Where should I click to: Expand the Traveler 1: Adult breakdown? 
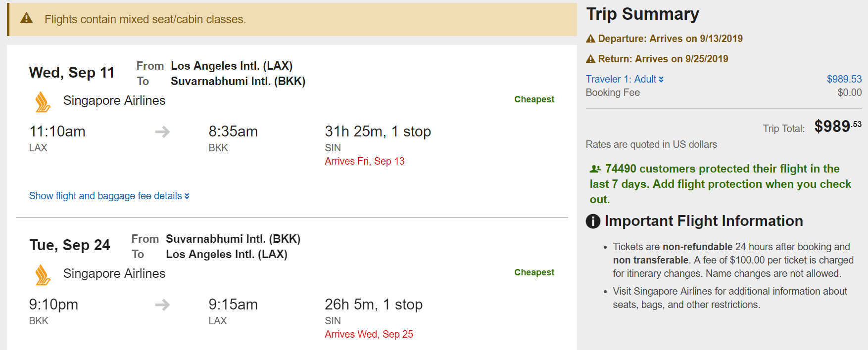coord(621,79)
